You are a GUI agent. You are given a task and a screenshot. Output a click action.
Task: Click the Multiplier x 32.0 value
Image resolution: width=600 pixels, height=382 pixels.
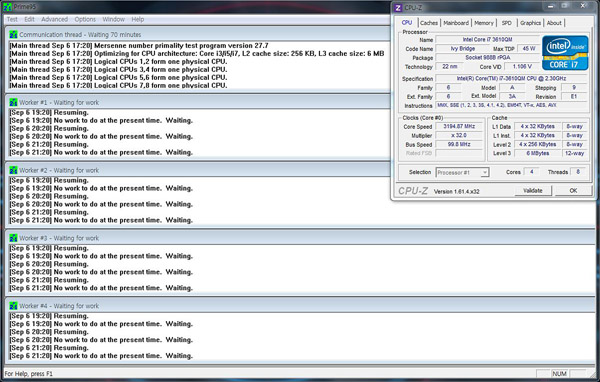tap(459, 135)
